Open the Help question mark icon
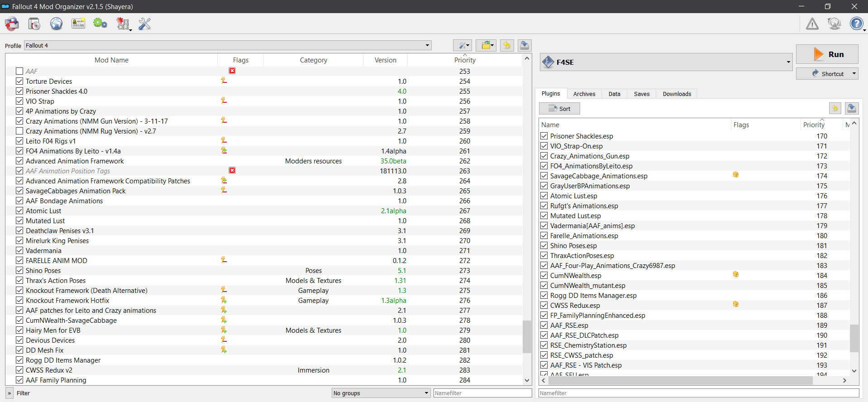The width and height of the screenshot is (868, 402). click(856, 24)
